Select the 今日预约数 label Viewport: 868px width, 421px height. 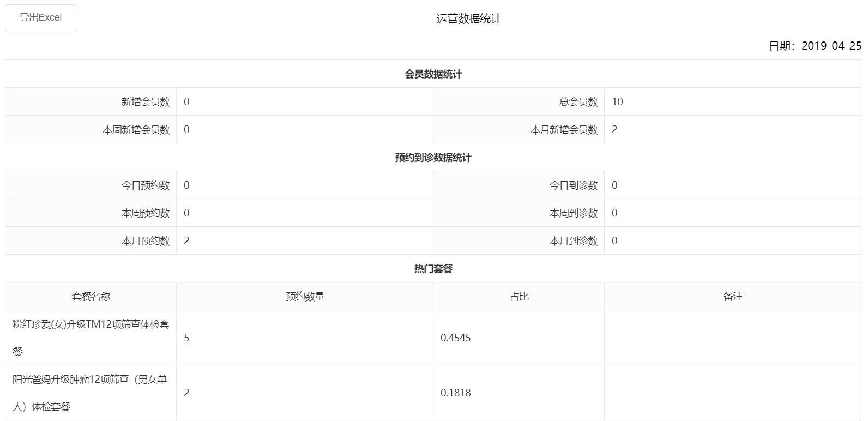(146, 185)
